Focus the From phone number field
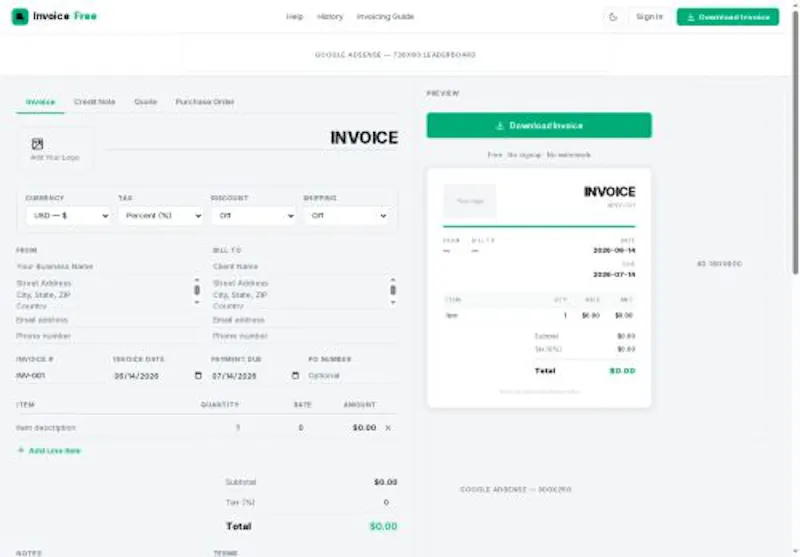 click(108, 336)
